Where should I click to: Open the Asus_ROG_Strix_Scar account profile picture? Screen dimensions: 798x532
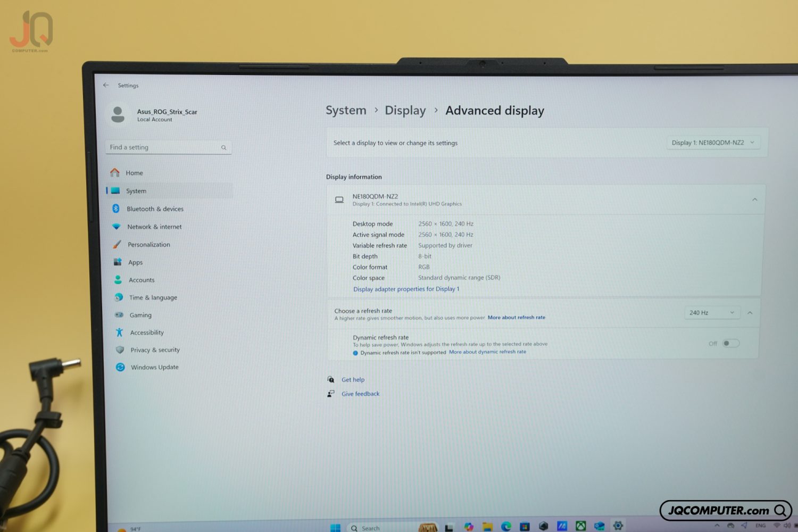click(118, 114)
